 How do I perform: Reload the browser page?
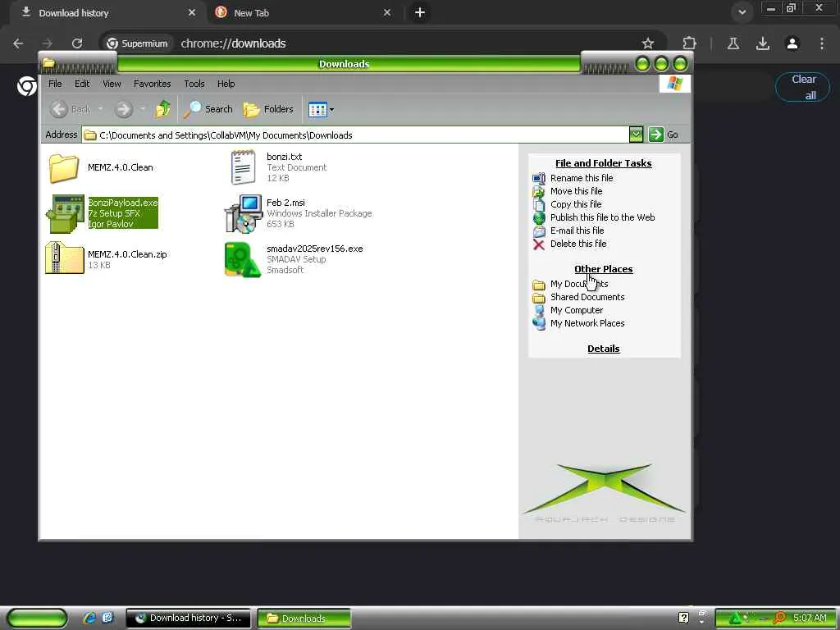coord(77,43)
